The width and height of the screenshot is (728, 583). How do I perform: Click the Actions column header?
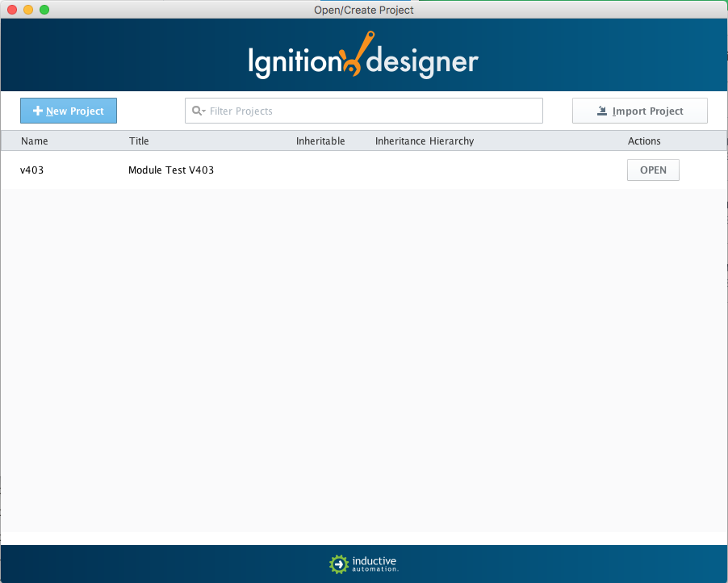tap(644, 141)
